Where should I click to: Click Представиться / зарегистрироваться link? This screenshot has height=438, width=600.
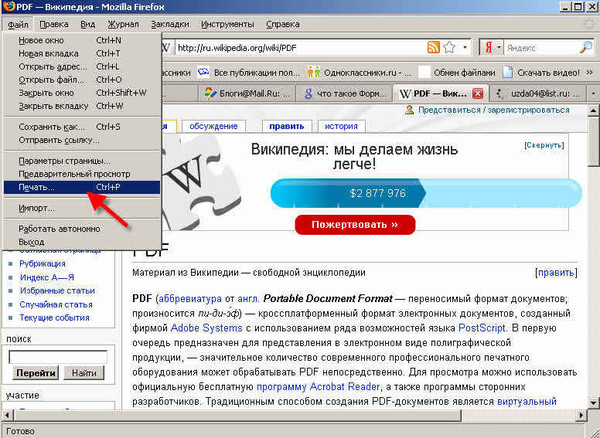tap(494, 110)
